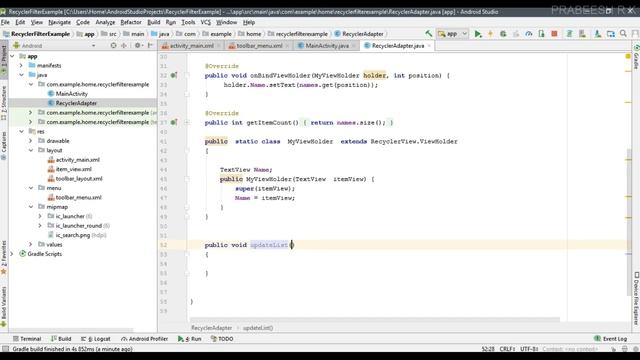Click the editor vertical scrollbar
640x360 pixels.
629,221
